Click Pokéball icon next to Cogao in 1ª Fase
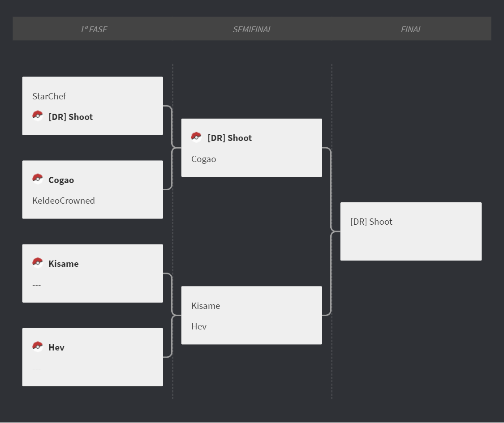504x423 pixels. click(38, 179)
